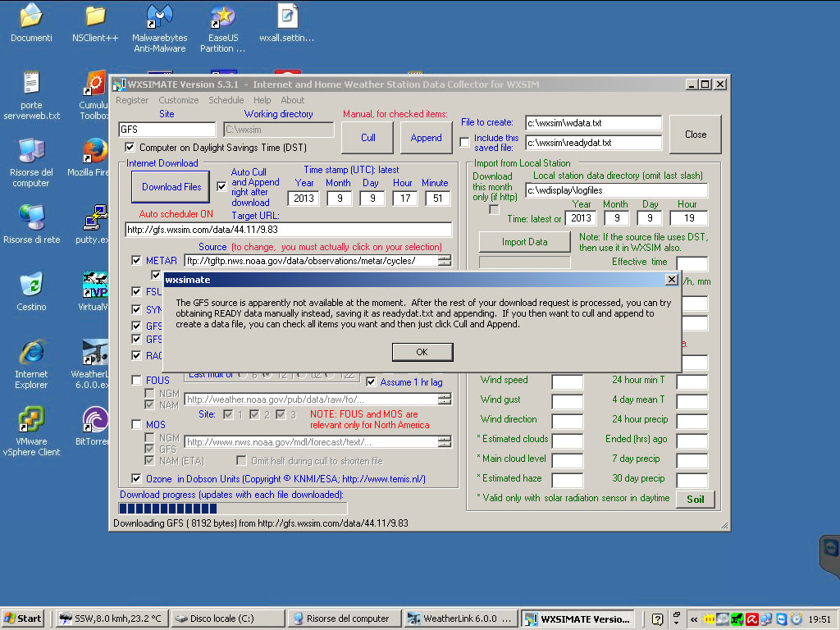Click the Avira red umbrella tray icon
Screen dimensions: 840x630
tap(752, 619)
